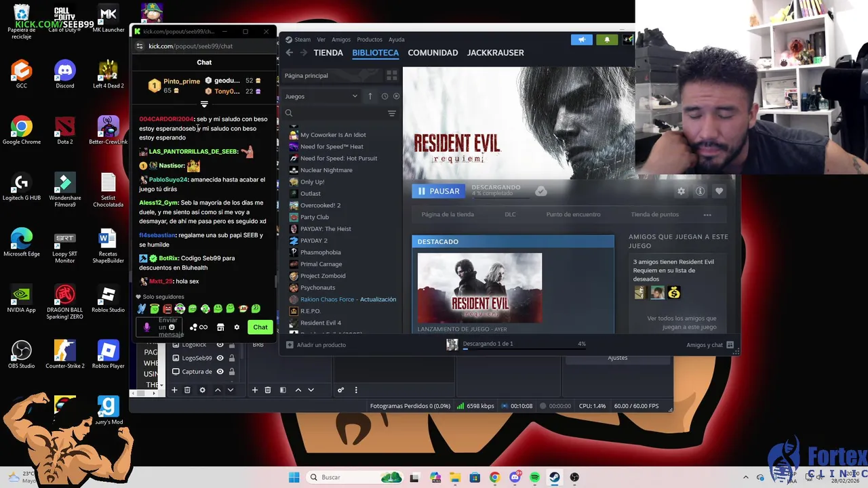Open Resident Evil Requiem manage gear icon
Screen dimensions: 868x488
click(681, 191)
